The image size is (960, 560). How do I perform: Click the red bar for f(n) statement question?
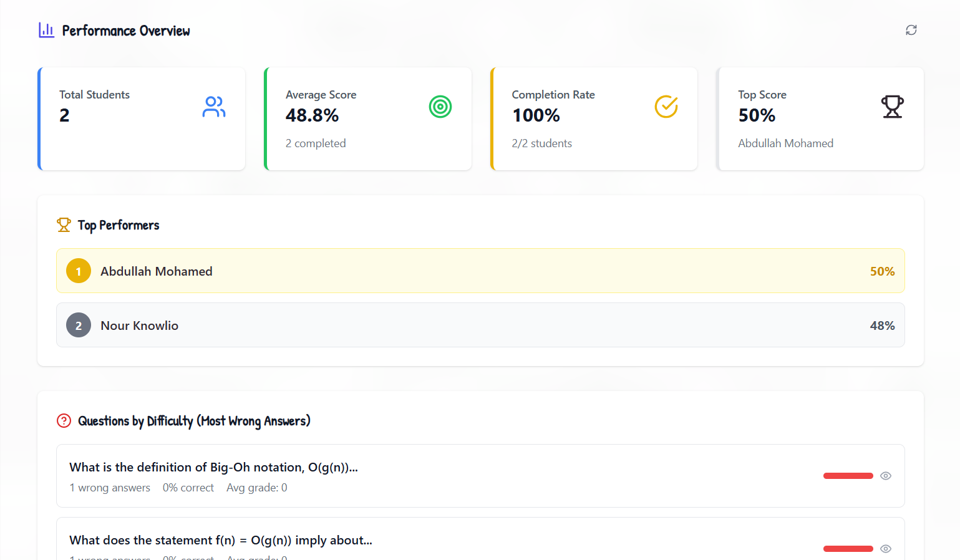[x=848, y=549]
